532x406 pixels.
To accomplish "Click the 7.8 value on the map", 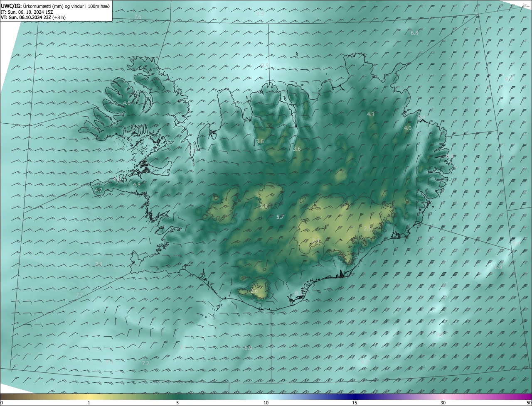I will pos(99,264).
